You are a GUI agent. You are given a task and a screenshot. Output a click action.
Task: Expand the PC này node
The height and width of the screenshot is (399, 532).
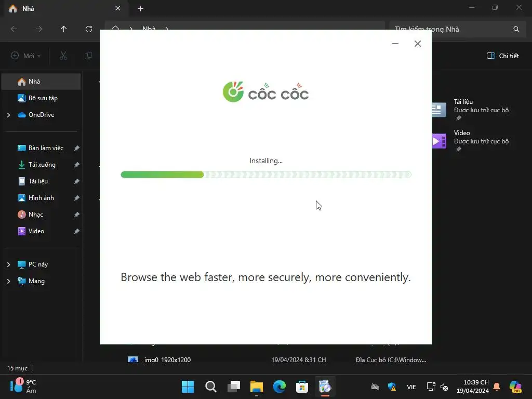[x=8, y=264]
